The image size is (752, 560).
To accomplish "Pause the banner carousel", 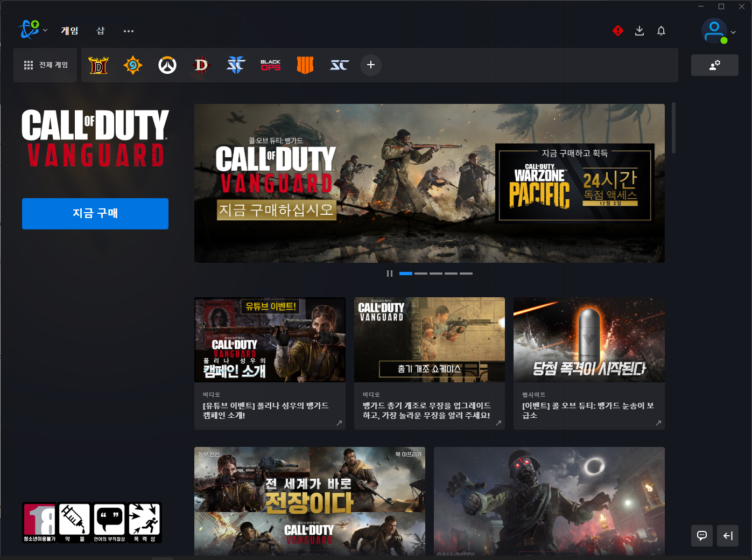I will tap(390, 274).
